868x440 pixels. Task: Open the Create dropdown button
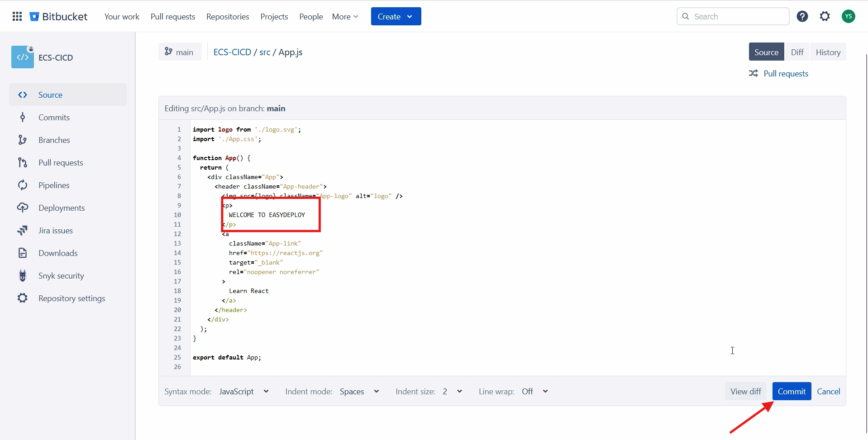click(x=396, y=16)
